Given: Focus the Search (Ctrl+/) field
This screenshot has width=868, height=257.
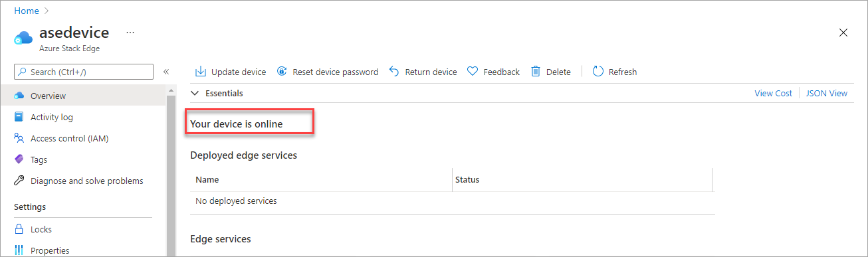Looking at the screenshot, I should point(84,72).
